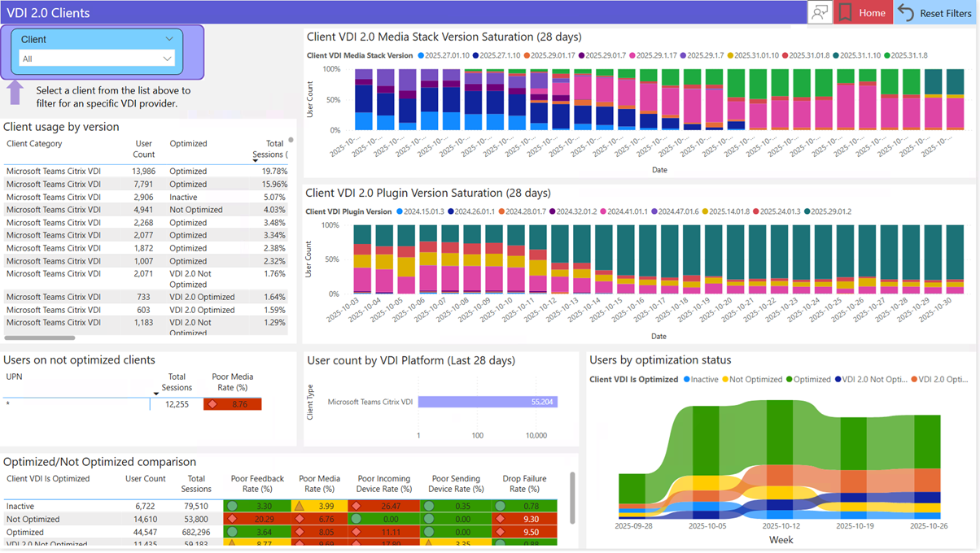
Task: Sort by the Poor Feedback Rate (%) header
Action: point(257,484)
